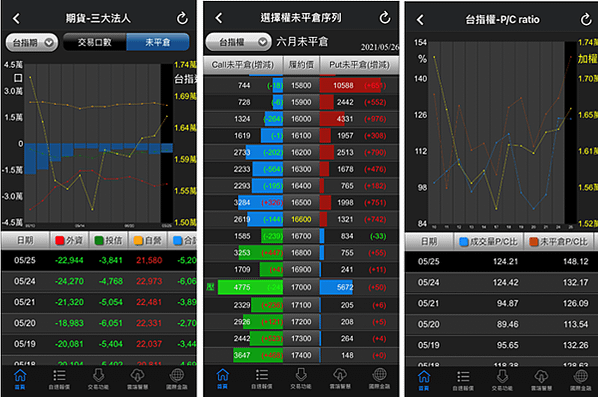This screenshot has height=397, width=598.
Task: Open the 台指權 product dropdown
Action: [239, 42]
